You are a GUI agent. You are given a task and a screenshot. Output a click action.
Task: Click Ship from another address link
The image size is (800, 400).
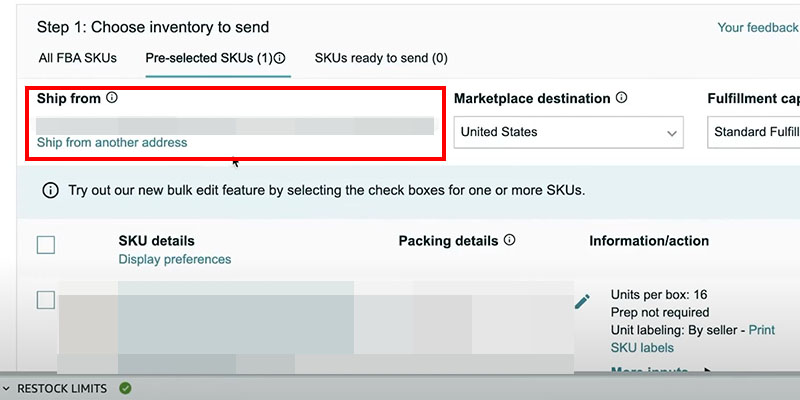click(x=112, y=143)
